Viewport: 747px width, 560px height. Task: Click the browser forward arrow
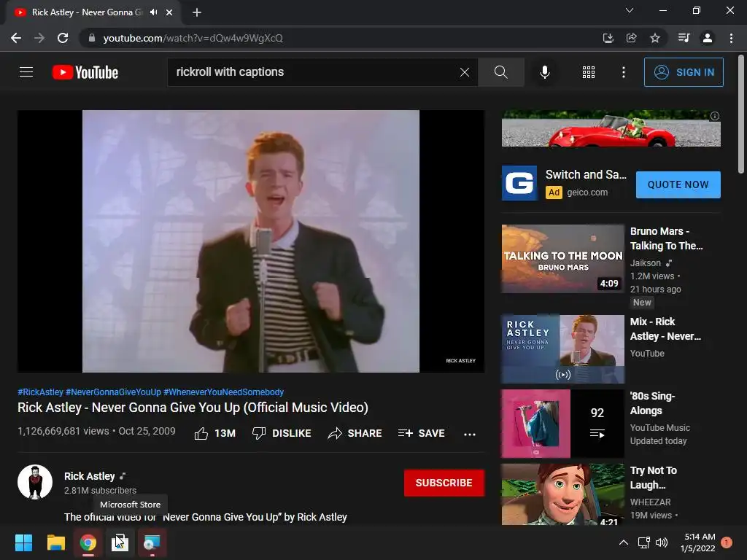pos(39,38)
